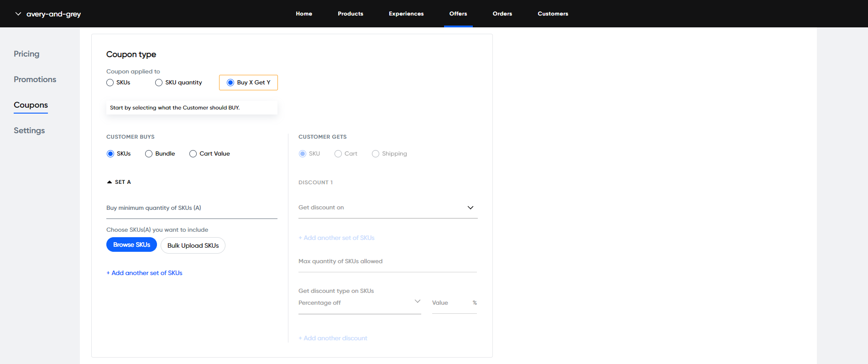This screenshot has height=364, width=868.
Task: Go to the Customers tab
Action: point(553,14)
